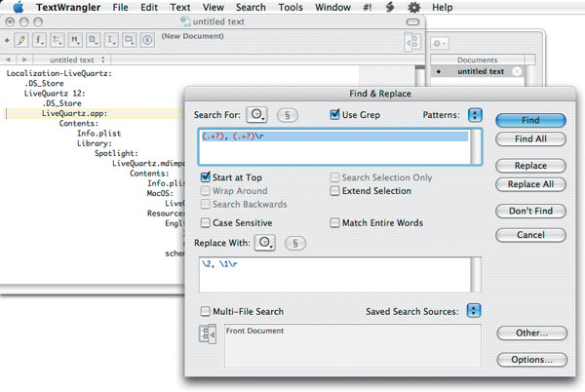This screenshot has width=585, height=392.
Task: Click the Markers (M) toolbar icon
Action: [x=75, y=40]
